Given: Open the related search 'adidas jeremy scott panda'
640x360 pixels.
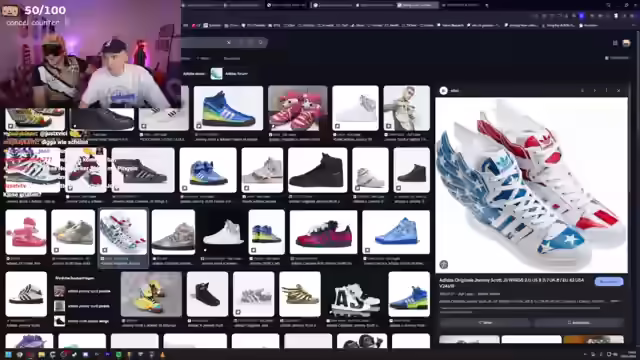Looking at the screenshot, I should coord(82,291).
